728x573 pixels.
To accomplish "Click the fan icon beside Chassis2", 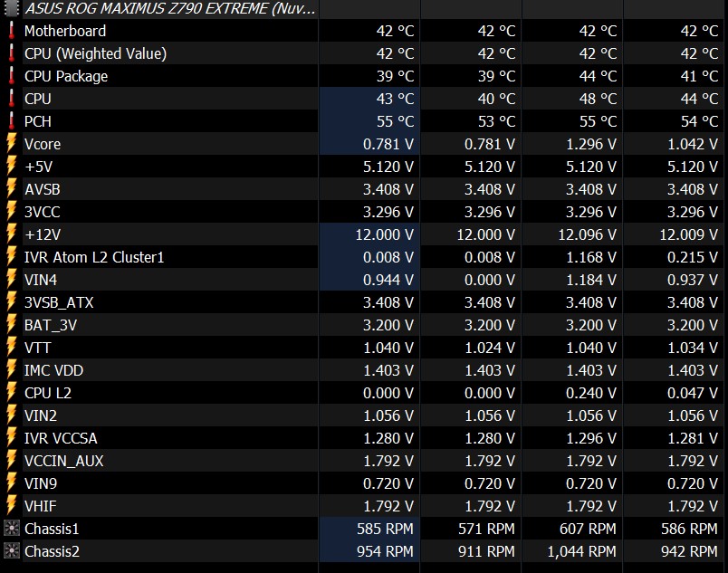I will (12, 551).
